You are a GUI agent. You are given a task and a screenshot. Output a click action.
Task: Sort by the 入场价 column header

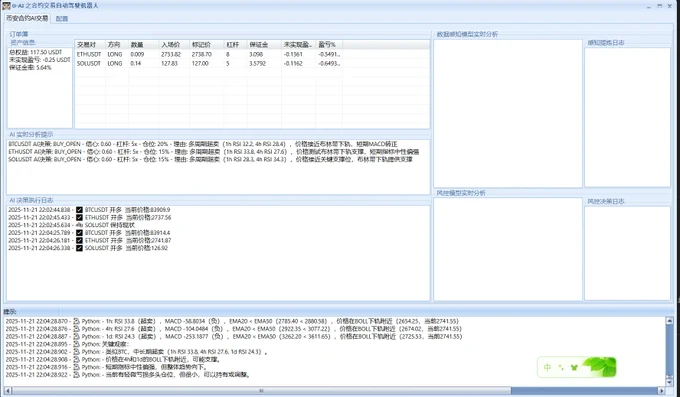point(174,45)
